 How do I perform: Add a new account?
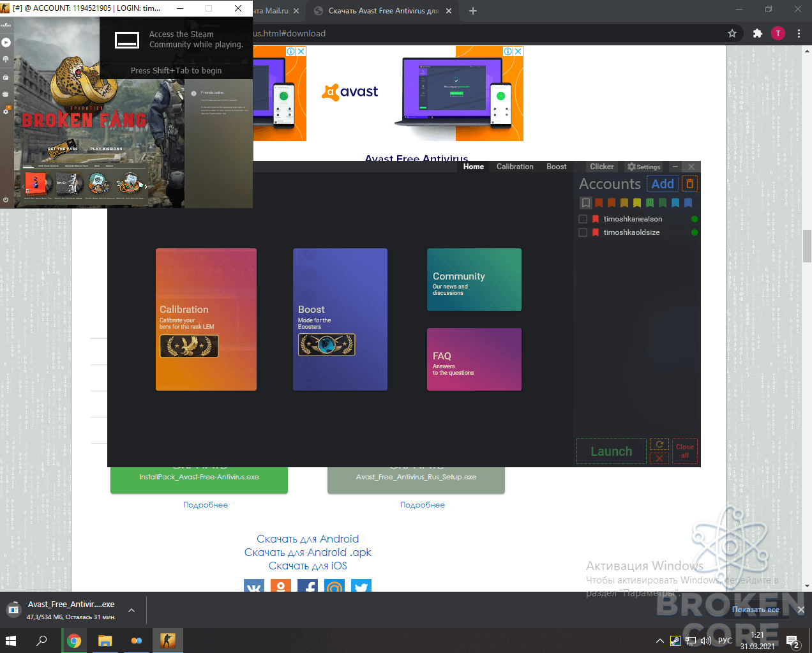coord(663,184)
